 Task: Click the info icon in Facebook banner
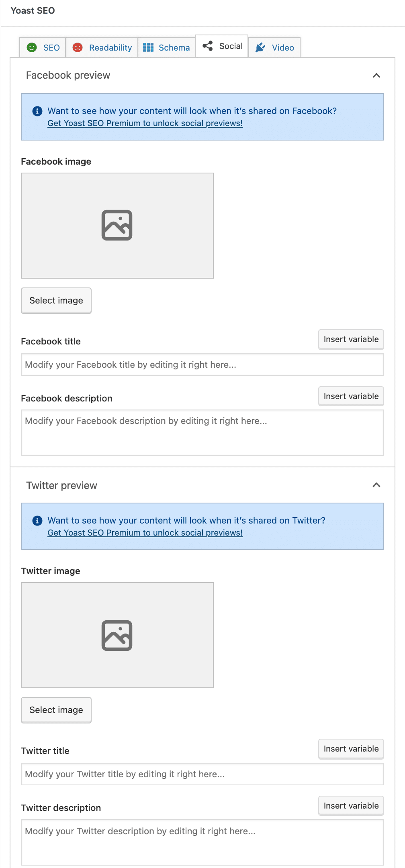(x=37, y=111)
